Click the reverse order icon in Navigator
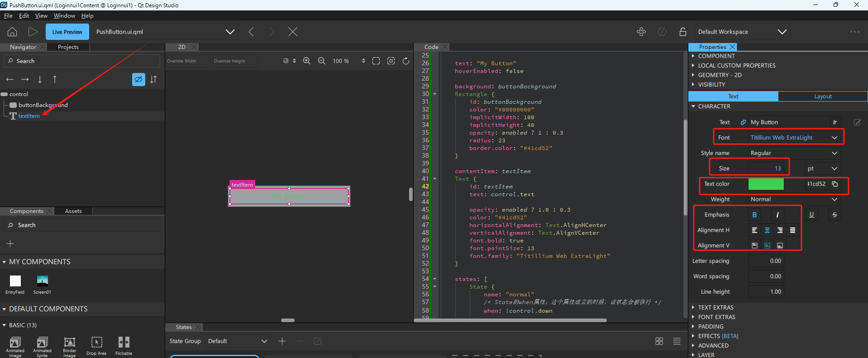The image size is (868, 358). coord(153,79)
